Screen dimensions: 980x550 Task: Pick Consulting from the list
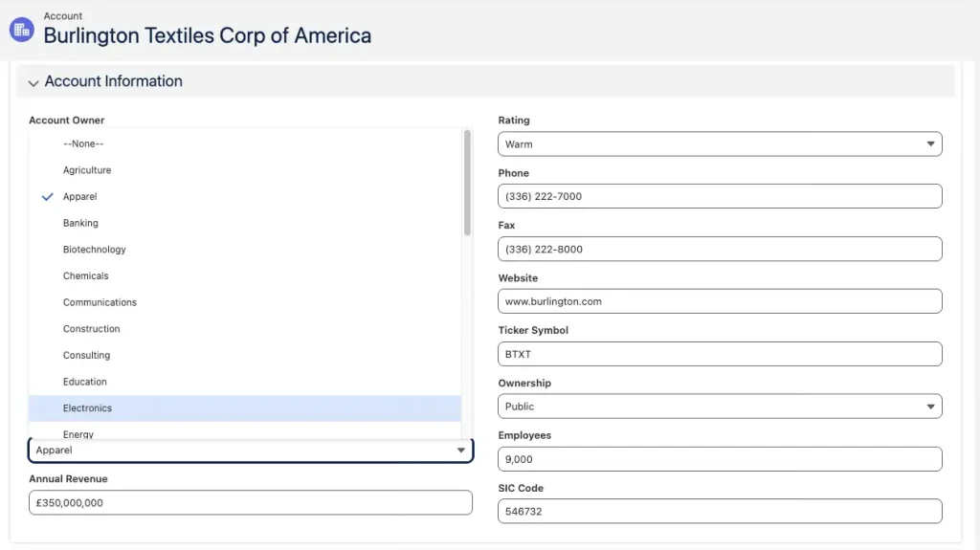pos(245,355)
